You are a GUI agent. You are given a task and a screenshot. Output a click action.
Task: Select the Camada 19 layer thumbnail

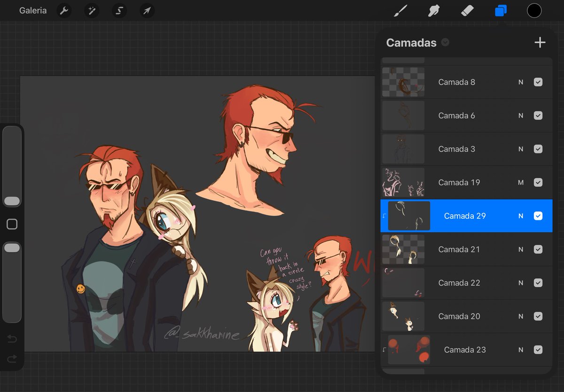click(x=403, y=182)
